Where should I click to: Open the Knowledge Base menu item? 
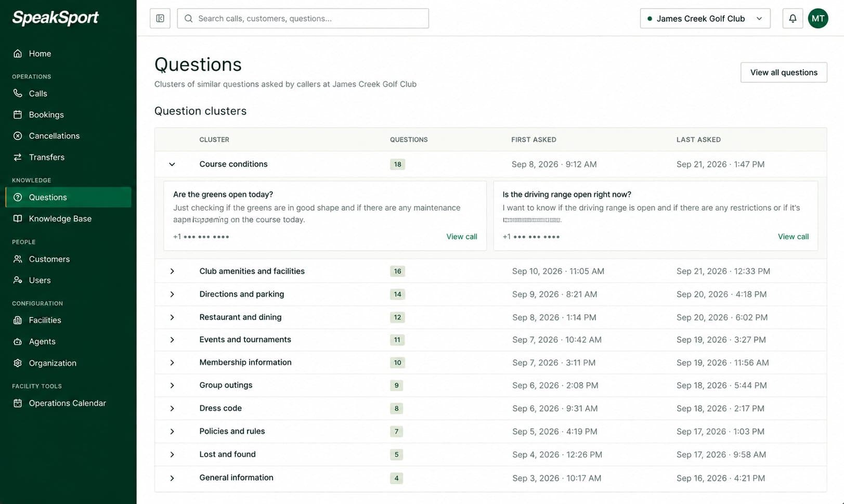(68, 218)
